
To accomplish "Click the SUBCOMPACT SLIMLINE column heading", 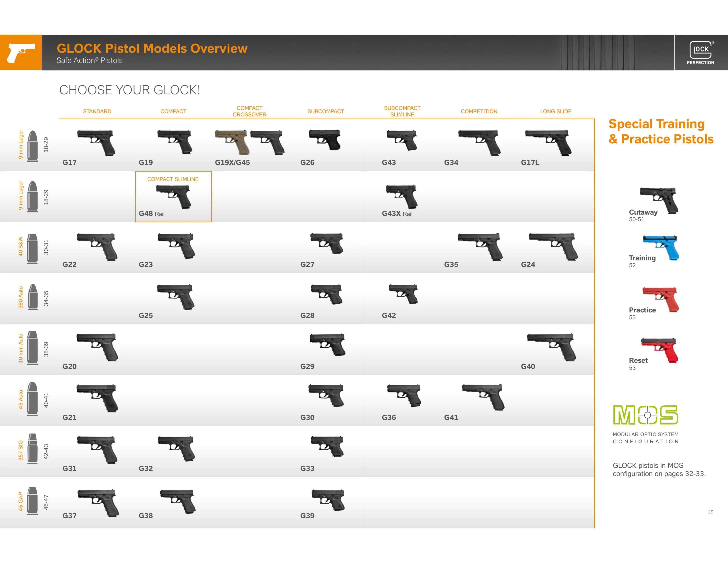I will pyautogui.click(x=402, y=111).
